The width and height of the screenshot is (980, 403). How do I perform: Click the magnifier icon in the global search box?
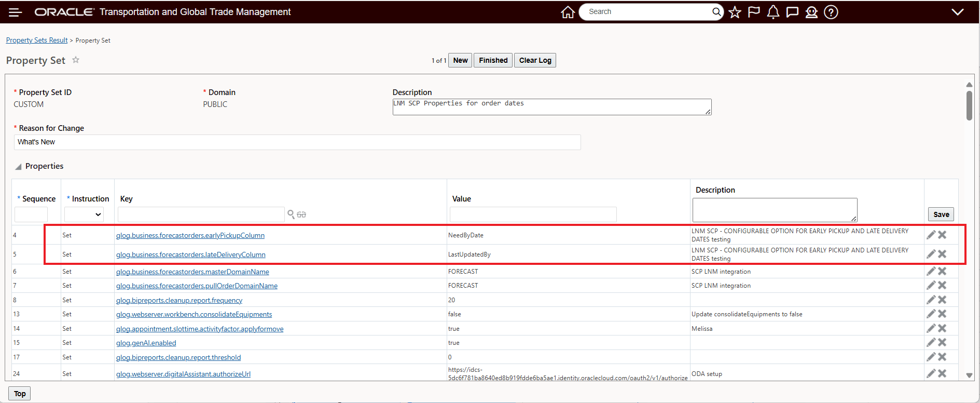click(x=716, y=11)
